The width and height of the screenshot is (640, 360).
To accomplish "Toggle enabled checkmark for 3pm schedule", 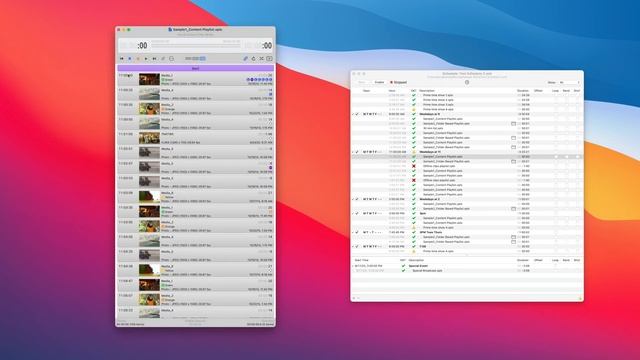I will point(358,213).
